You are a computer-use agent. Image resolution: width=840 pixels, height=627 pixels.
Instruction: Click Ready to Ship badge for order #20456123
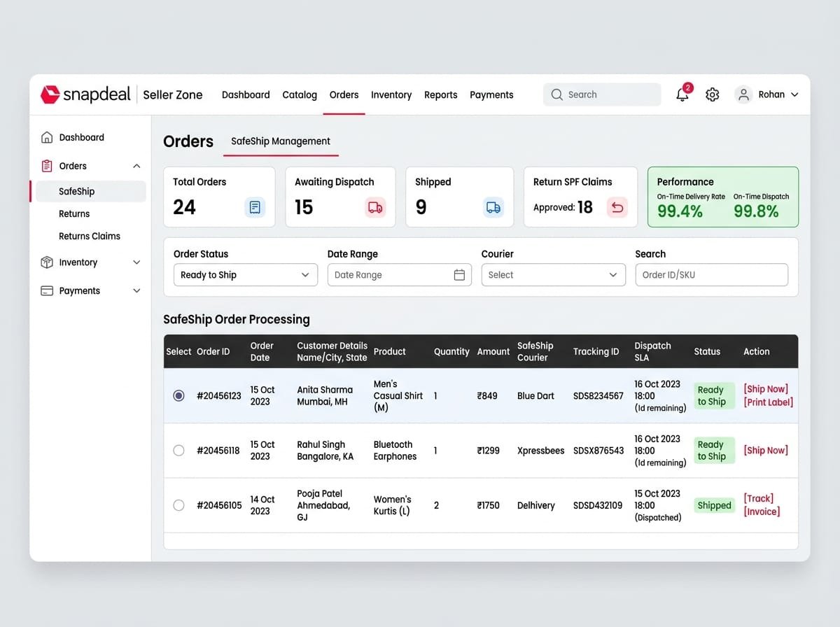click(714, 395)
